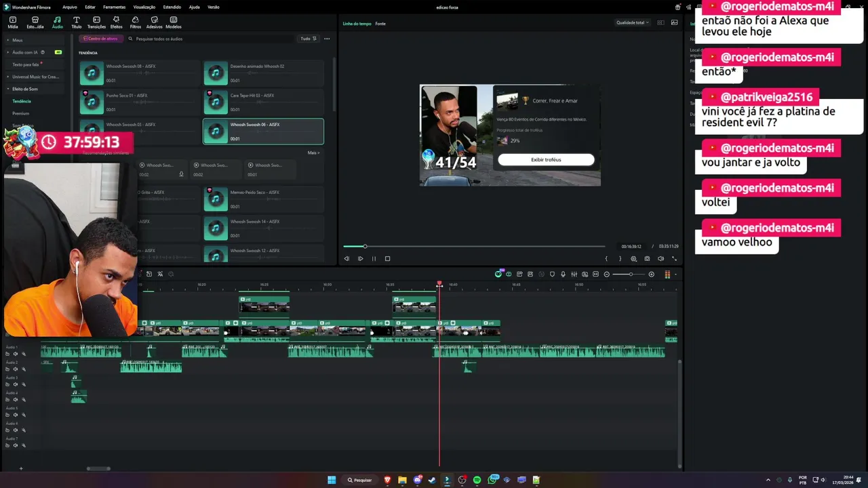Open Texto para fala option
Image resolution: width=868 pixels, height=488 pixels.
click(26, 64)
